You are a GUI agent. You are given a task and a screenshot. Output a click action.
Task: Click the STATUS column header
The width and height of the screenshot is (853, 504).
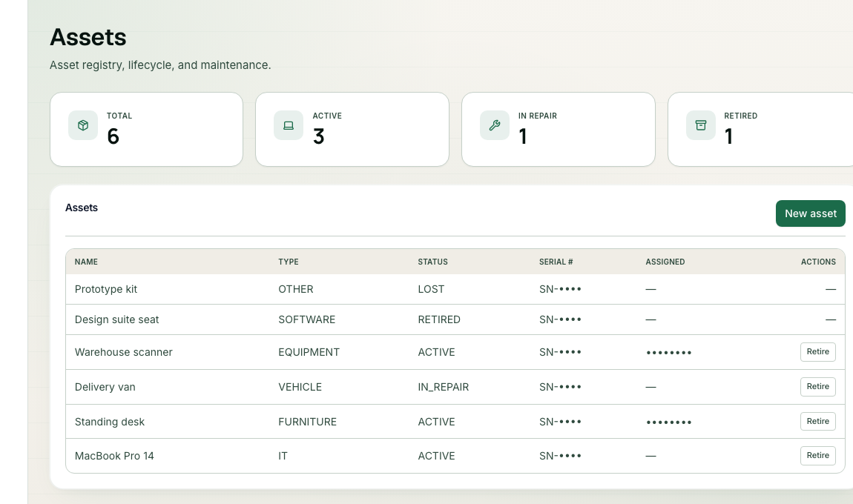pos(432,262)
